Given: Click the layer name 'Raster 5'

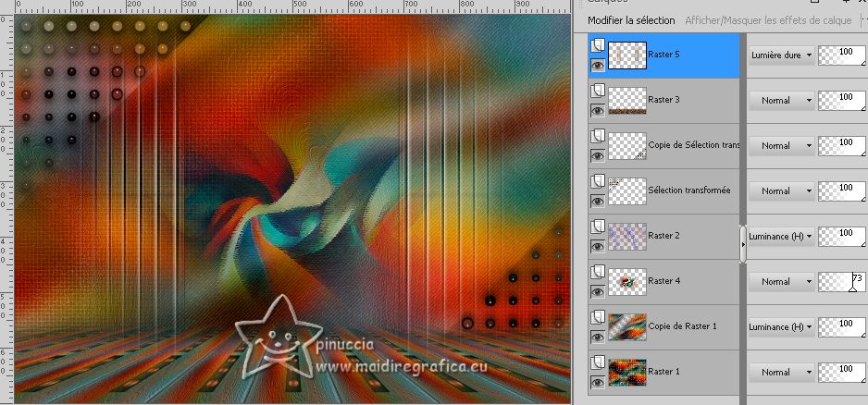Looking at the screenshot, I should pyautogui.click(x=663, y=55).
